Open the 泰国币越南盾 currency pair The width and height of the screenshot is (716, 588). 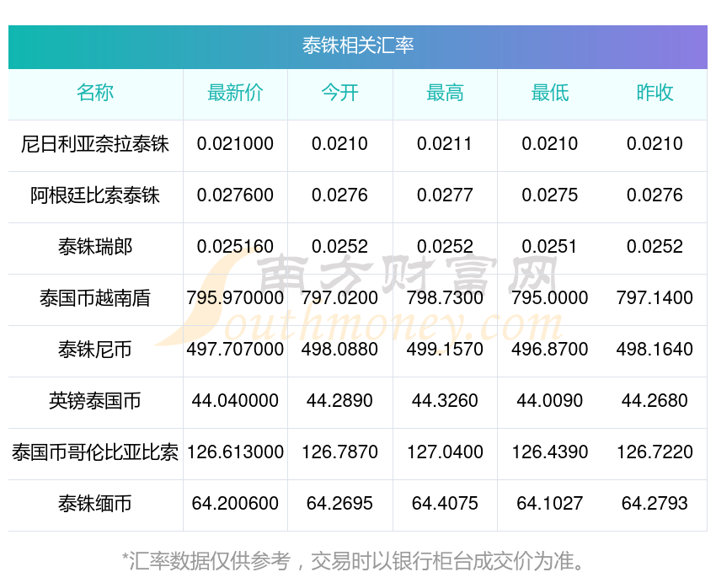(x=95, y=298)
